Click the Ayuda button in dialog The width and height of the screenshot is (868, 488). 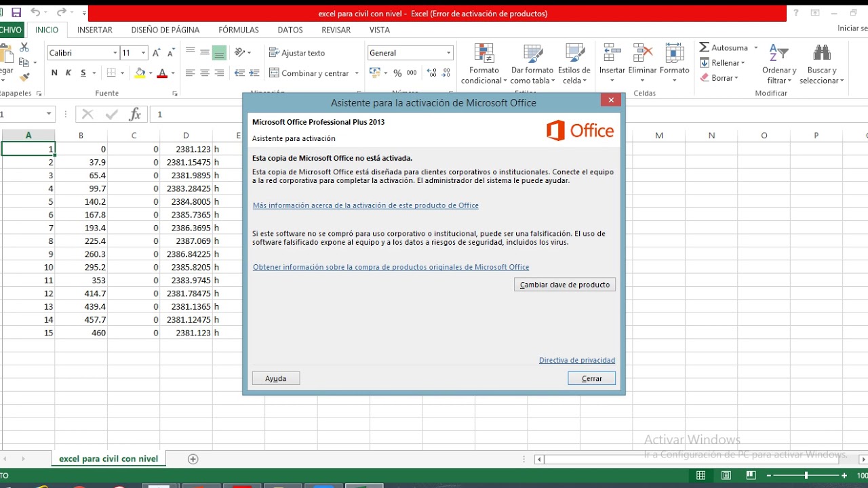275,378
